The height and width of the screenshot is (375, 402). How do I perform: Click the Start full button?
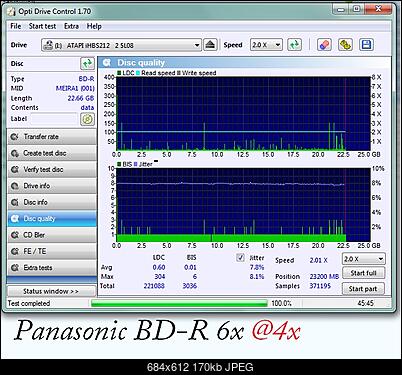pos(363,273)
